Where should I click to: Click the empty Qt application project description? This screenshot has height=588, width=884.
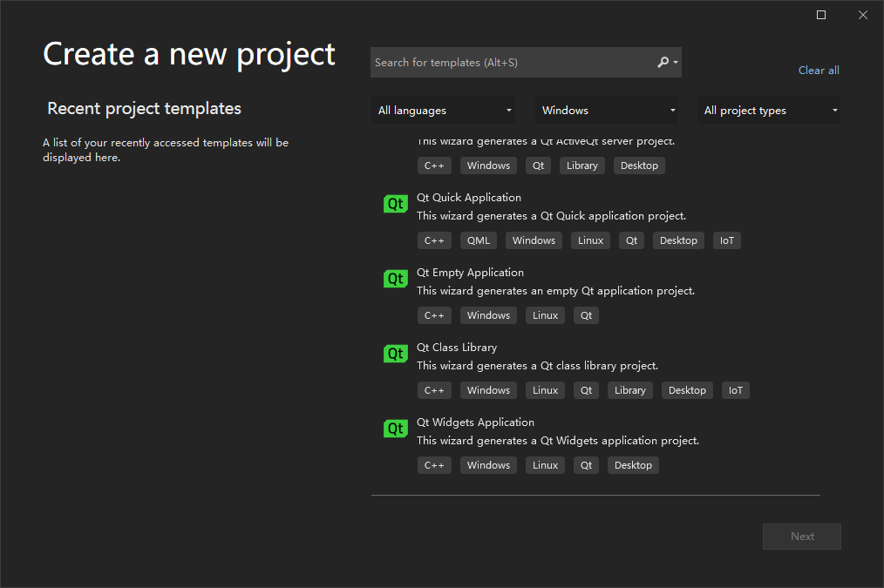(x=556, y=291)
